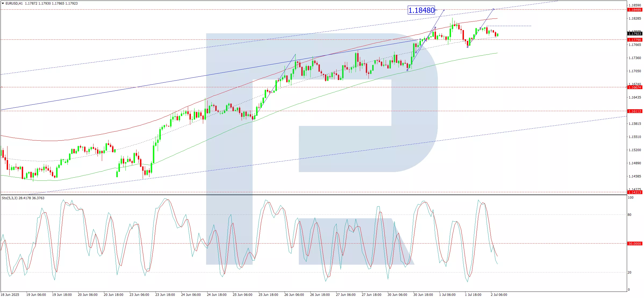Click the 26 Jun 06:00 time label
This screenshot has width=644, height=298.
click(x=294, y=295)
